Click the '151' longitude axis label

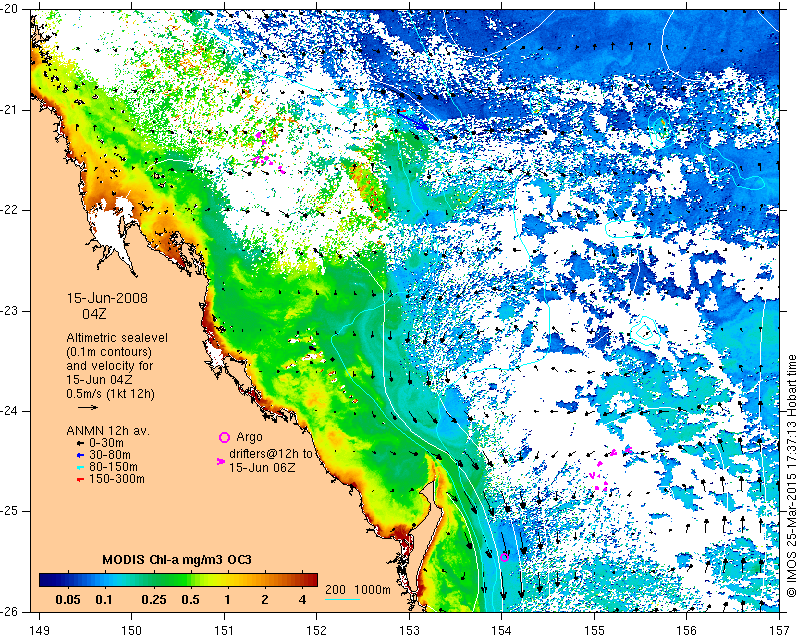pos(224,631)
